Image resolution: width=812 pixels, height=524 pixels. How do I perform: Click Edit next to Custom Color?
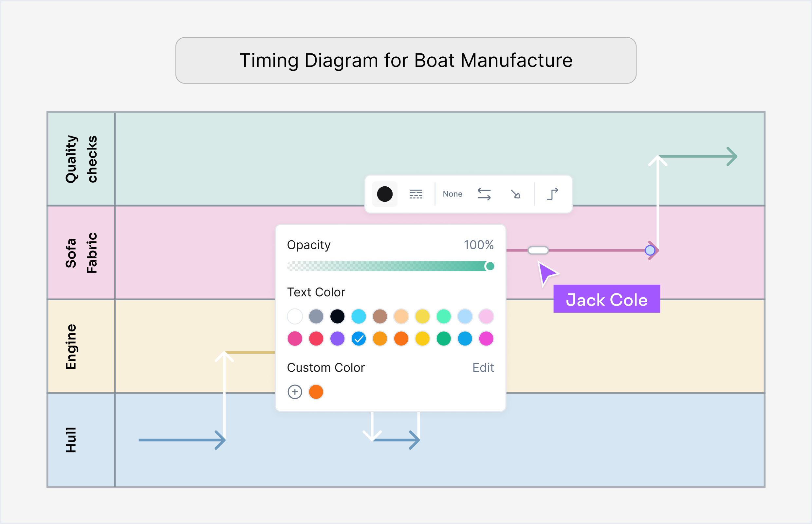click(x=483, y=367)
